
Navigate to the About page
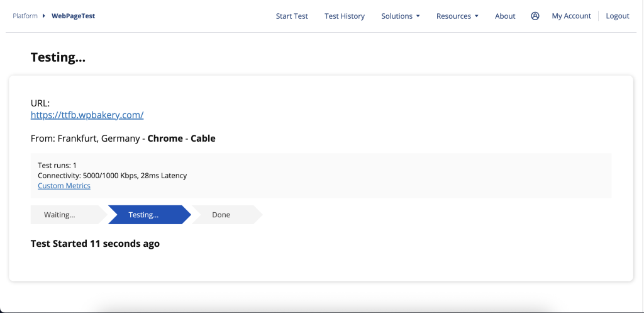tap(505, 16)
